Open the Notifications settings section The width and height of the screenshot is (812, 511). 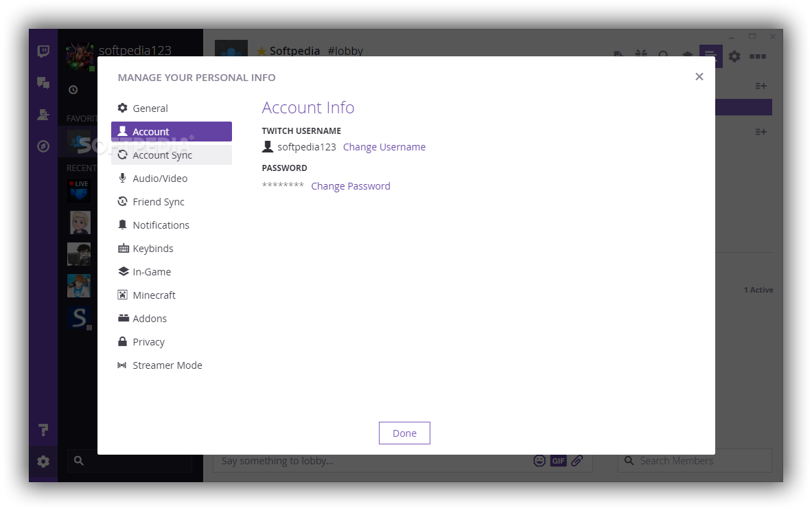coord(172,225)
